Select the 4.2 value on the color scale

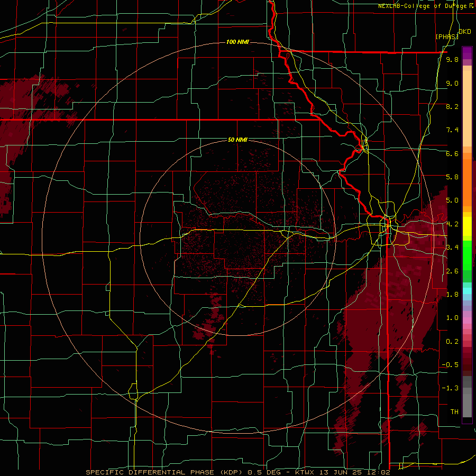(x=452, y=224)
